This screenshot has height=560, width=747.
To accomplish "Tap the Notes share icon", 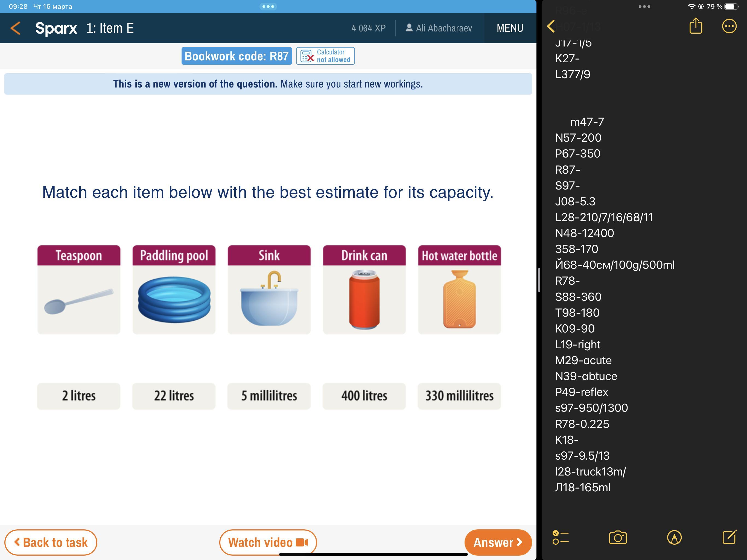I will click(695, 26).
